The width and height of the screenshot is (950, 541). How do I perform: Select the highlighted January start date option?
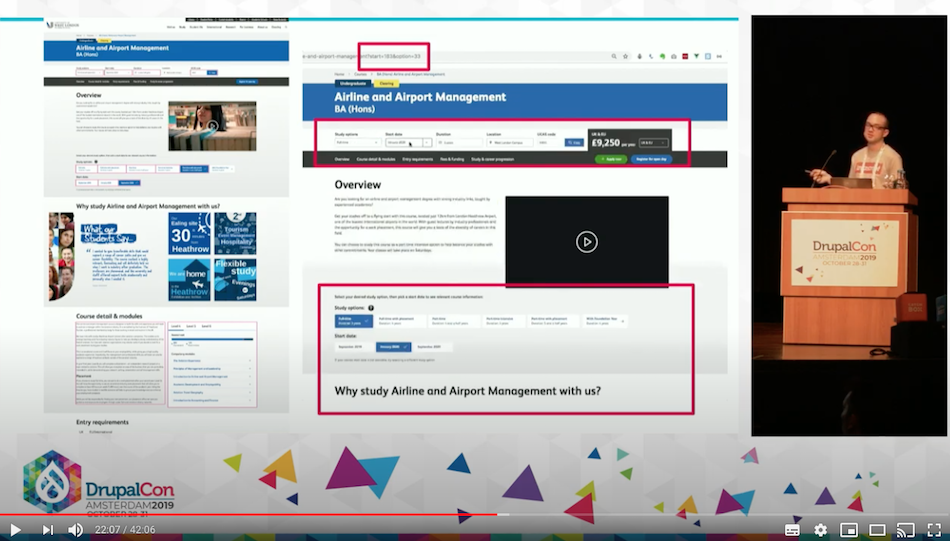393,347
